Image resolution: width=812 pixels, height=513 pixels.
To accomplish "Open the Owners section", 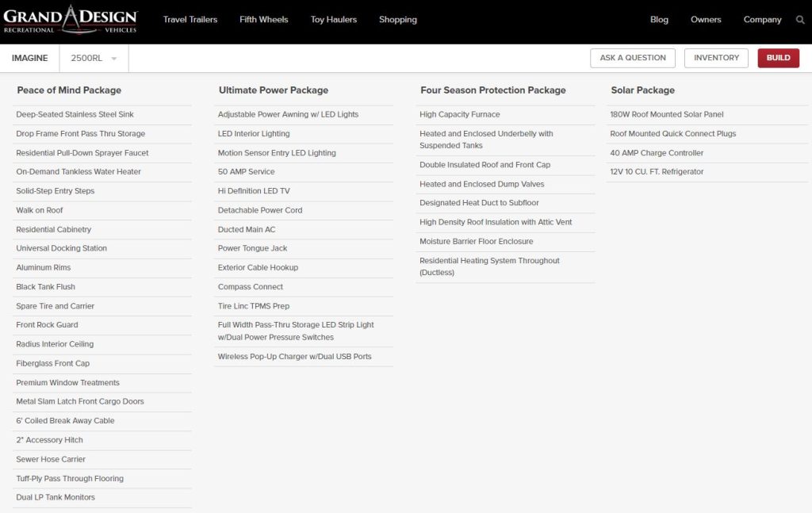I will point(706,19).
